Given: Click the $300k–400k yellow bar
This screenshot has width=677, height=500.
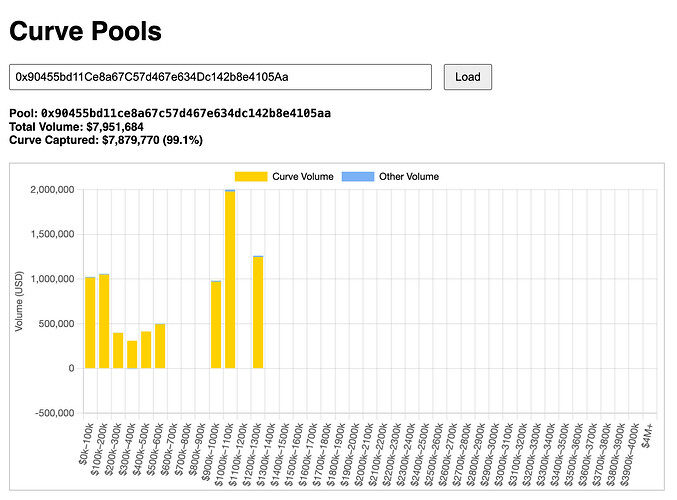Looking at the screenshot, I should (132, 355).
